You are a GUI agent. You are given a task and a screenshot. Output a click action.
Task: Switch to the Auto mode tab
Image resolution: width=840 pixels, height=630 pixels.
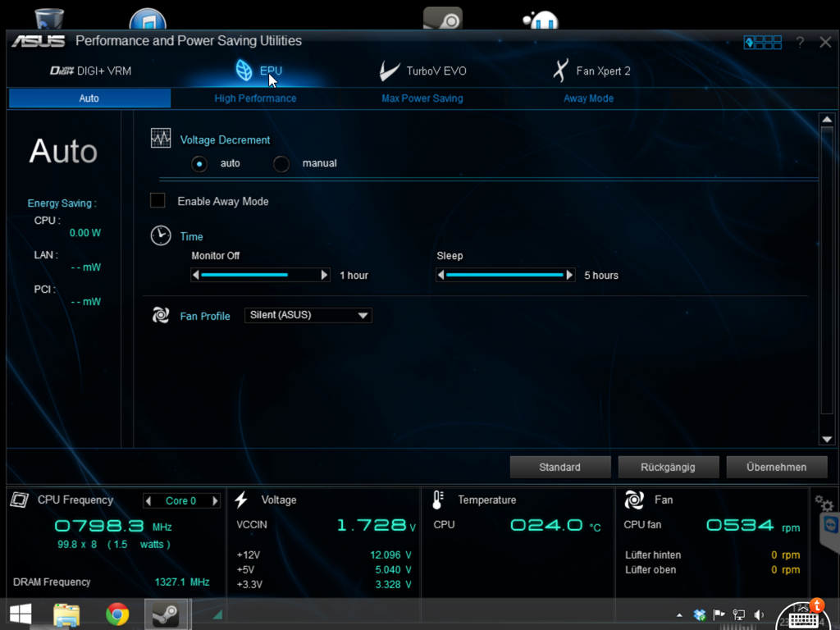pyautogui.click(x=89, y=98)
